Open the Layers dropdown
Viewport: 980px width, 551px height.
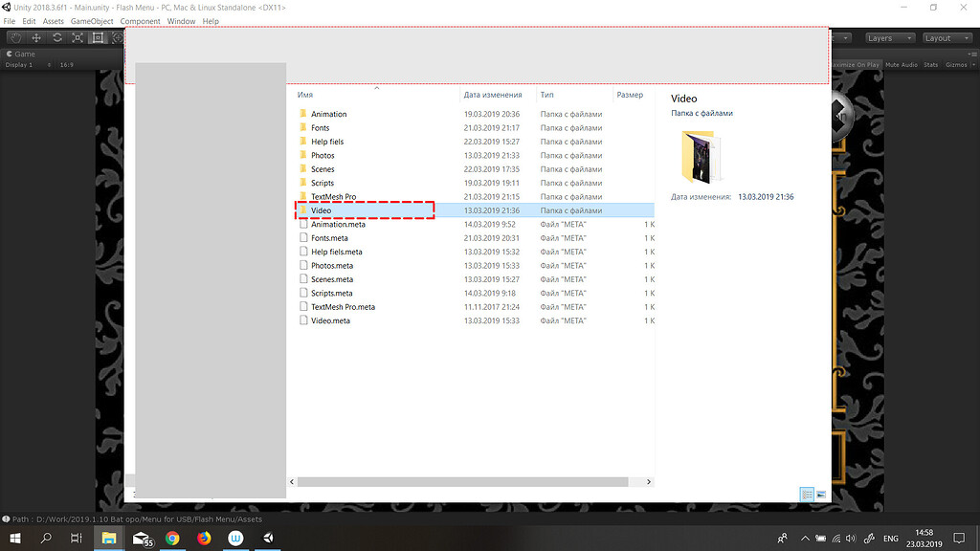890,38
